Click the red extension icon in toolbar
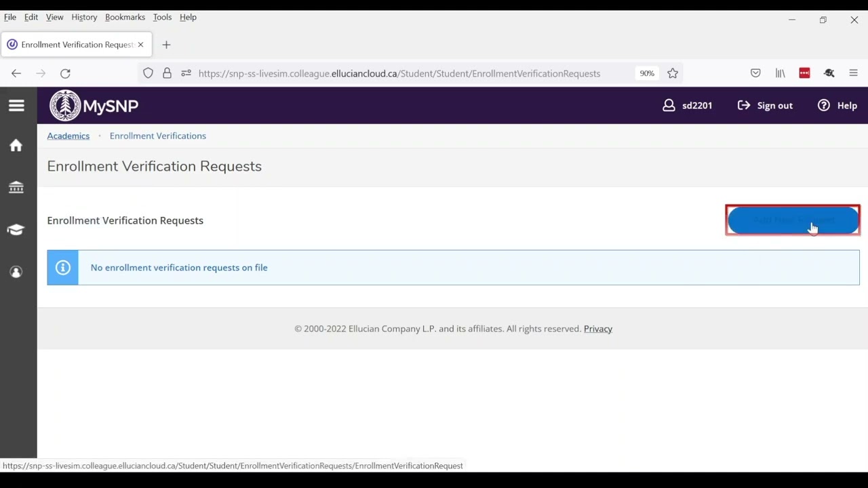The image size is (868, 488). point(804,73)
